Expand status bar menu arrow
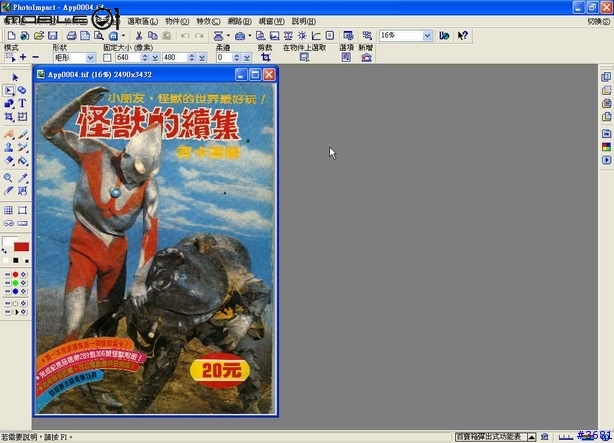The image size is (614, 443). pyautogui.click(x=531, y=437)
